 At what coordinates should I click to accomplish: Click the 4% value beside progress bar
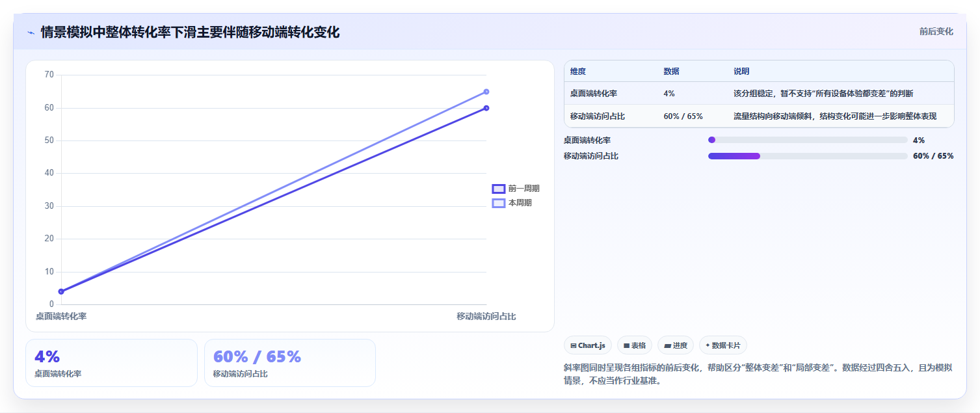pos(919,140)
